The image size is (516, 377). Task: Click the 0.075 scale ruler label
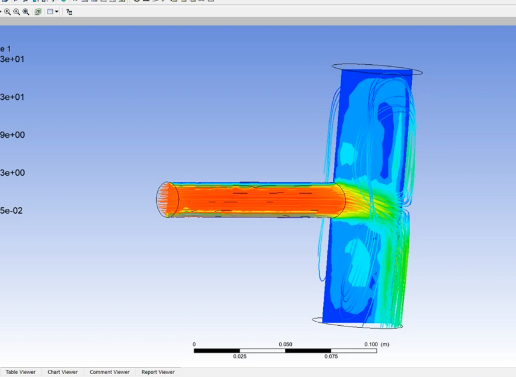point(331,356)
